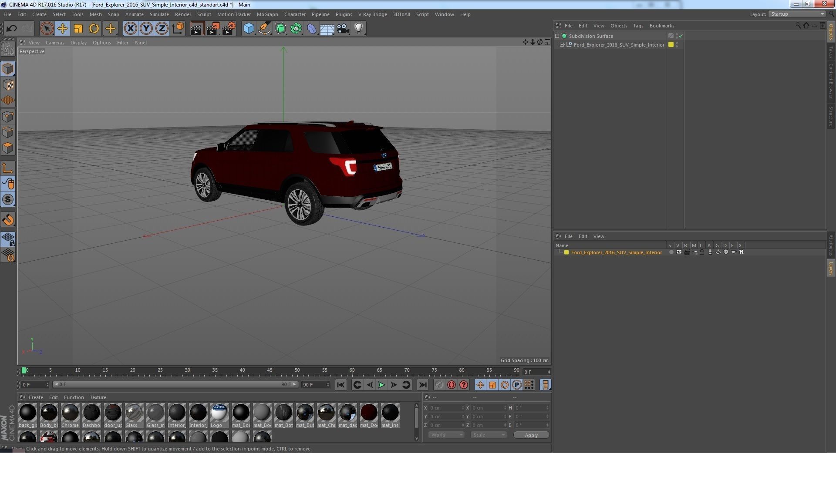
Task: Open Object Manager Tags menu
Action: click(638, 26)
